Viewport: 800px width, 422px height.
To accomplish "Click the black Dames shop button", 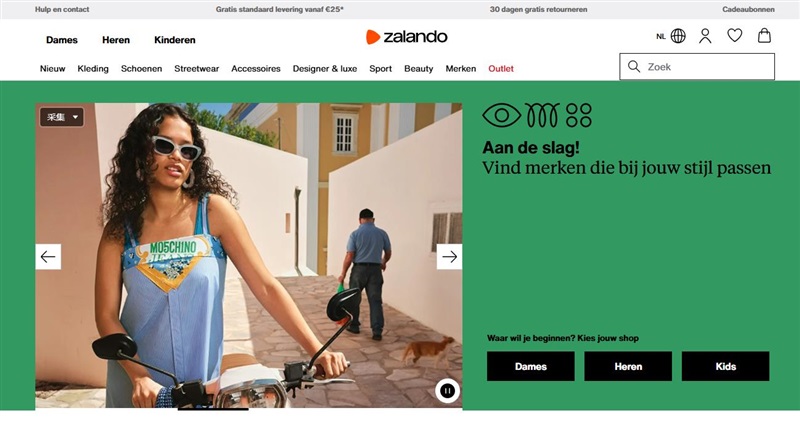I will 531,366.
